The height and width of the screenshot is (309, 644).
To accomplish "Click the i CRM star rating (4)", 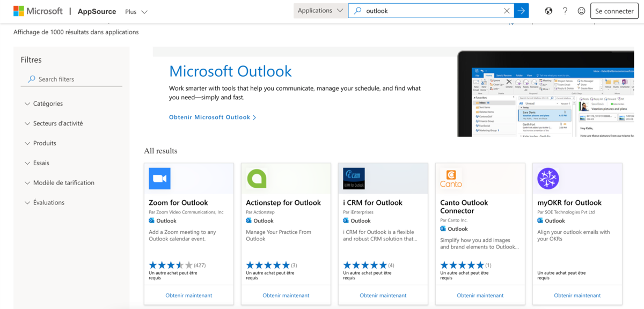I will [x=369, y=265].
